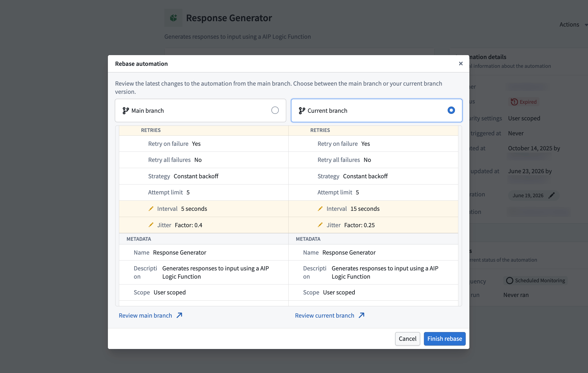Click the Main branch git icon
The image size is (588, 373).
(126, 110)
